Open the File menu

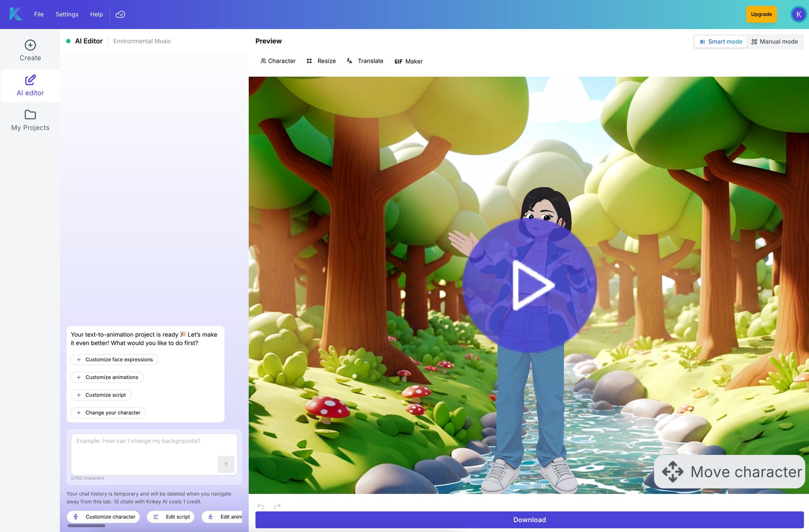pos(39,14)
